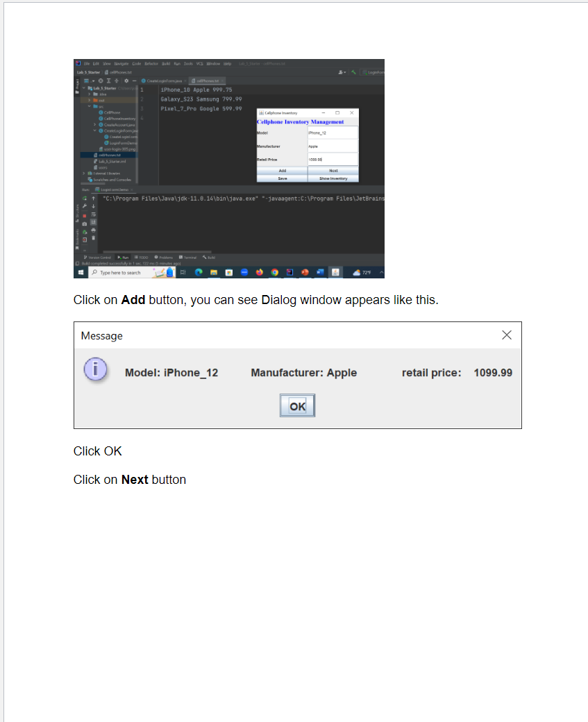Click the settings gear in the Project toolbar
The height and width of the screenshot is (722, 588).
coord(125,81)
